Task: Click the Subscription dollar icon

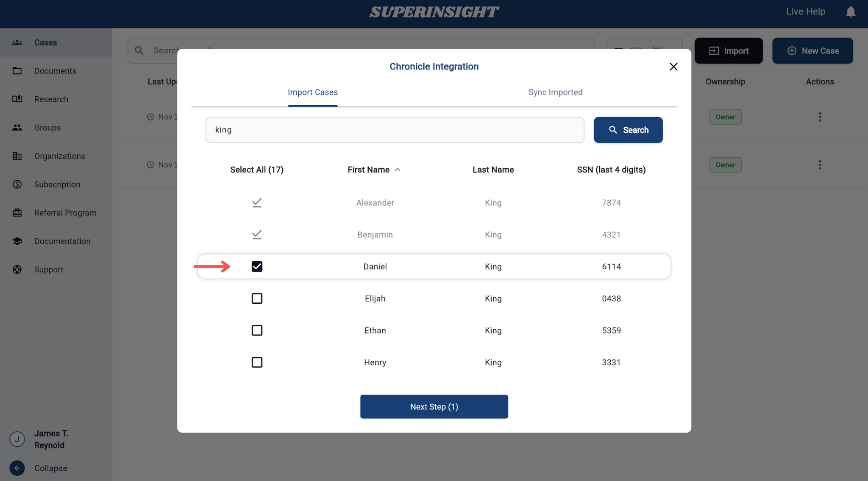Action: [x=17, y=184]
